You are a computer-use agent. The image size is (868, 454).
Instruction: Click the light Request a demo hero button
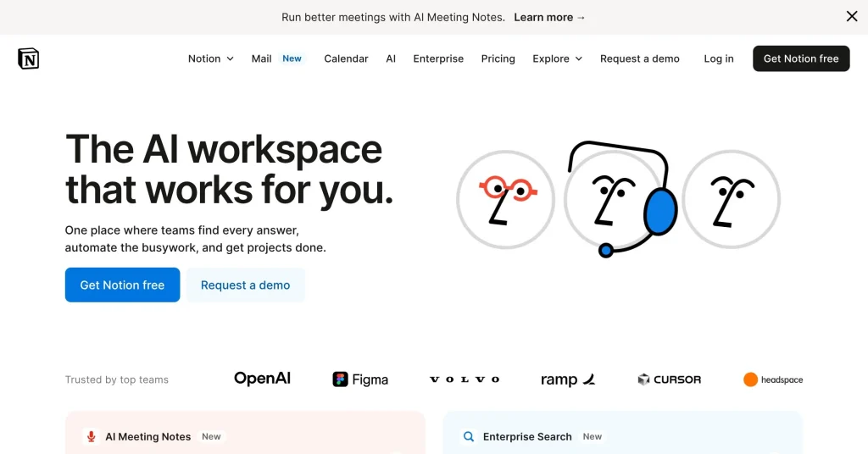coord(245,285)
